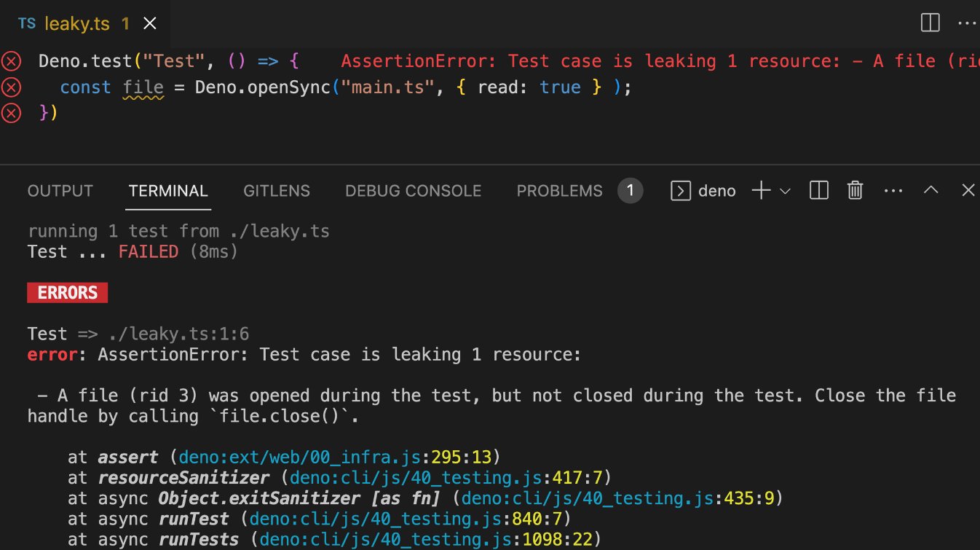Click the split editor icon top-right

coord(930,23)
